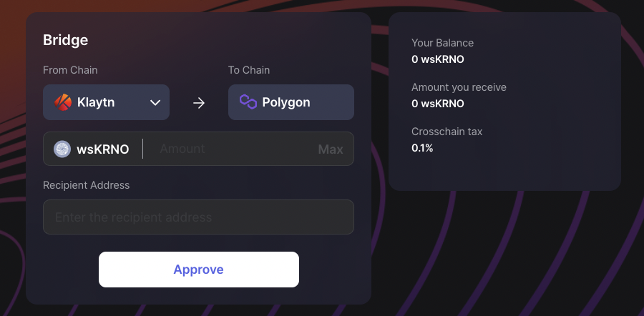Click the Amount you receive value
644x316 pixels.
pos(438,104)
